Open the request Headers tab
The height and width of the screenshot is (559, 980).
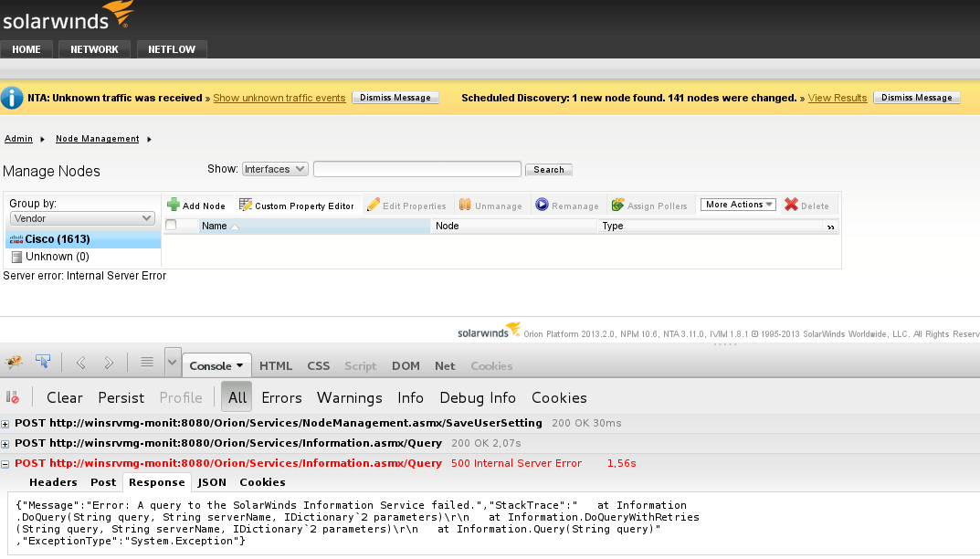coord(53,482)
